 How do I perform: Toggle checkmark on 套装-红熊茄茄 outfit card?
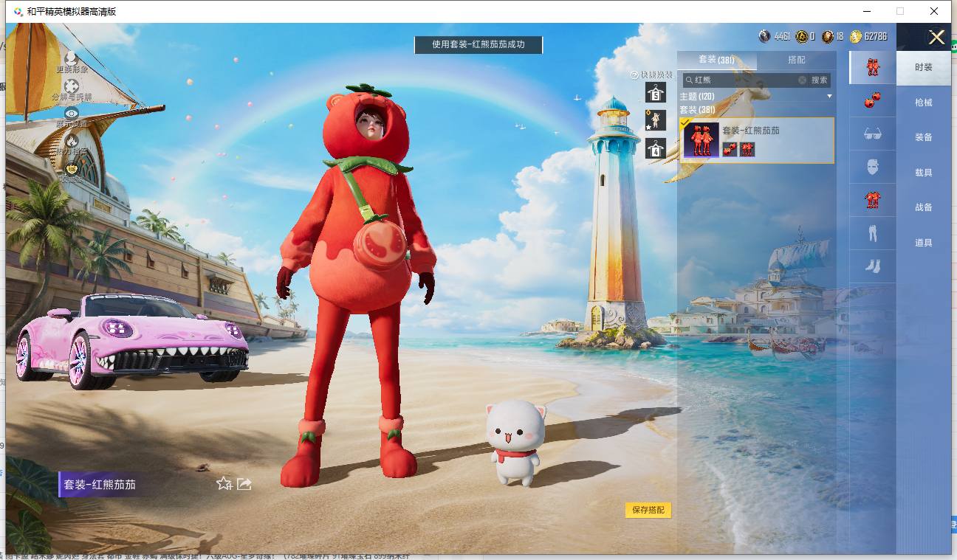coord(686,122)
